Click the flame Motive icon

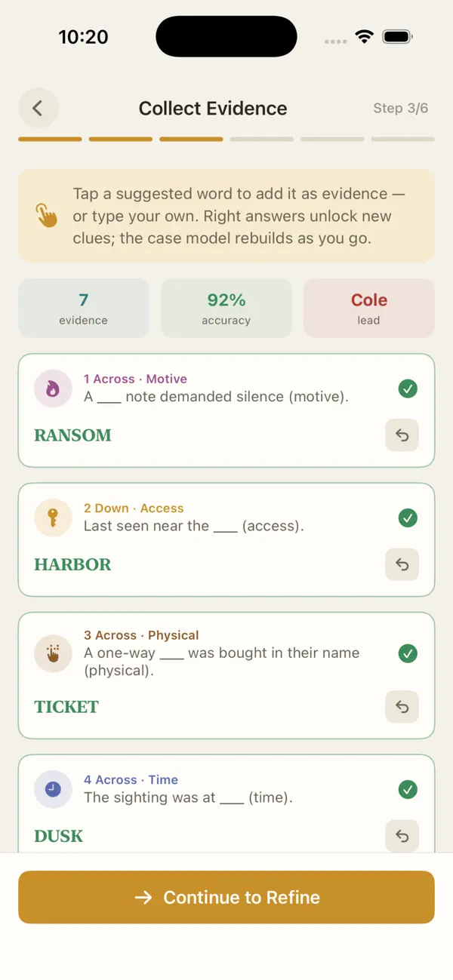[x=53, y=389]
